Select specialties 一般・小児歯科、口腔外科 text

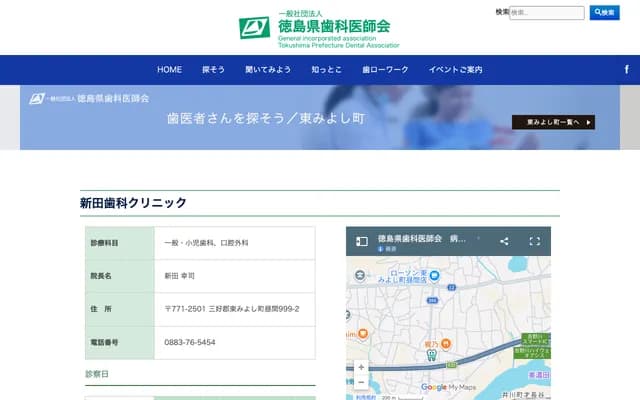coord(206,243)
